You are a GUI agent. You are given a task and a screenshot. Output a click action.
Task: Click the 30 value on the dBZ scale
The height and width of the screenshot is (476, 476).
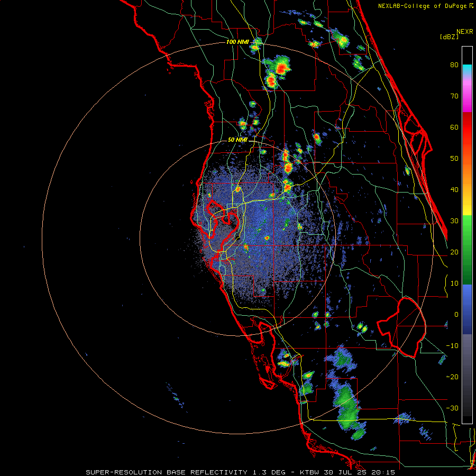[x=454, y=221]
